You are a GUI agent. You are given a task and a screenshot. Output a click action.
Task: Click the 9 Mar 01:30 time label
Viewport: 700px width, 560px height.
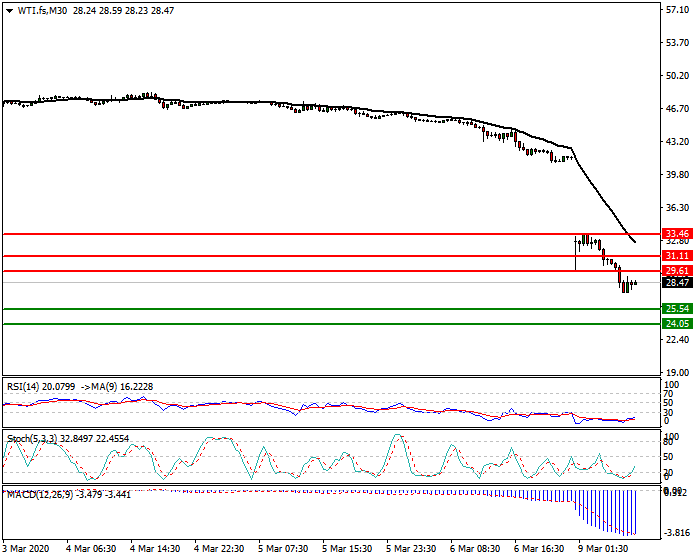pyautogui.click(x=603, y=548)
